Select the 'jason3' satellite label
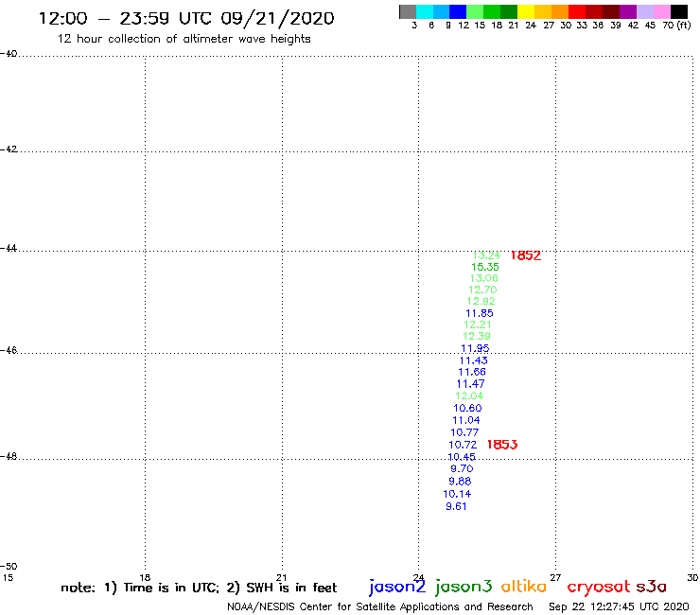The image size is (700, 615). [464, 587]
